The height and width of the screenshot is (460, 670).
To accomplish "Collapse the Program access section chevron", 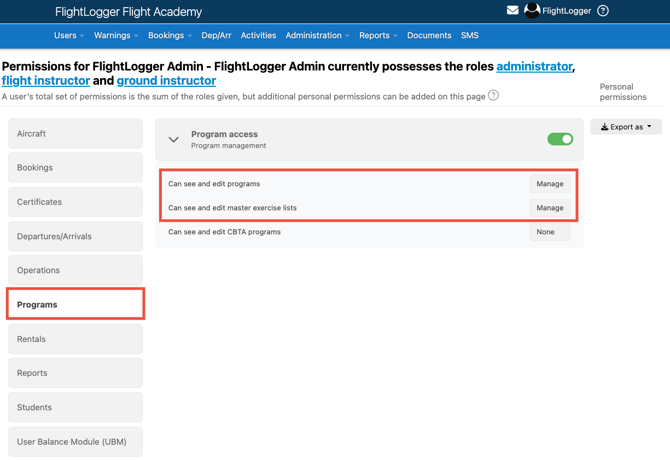I will tap(174, 139).
